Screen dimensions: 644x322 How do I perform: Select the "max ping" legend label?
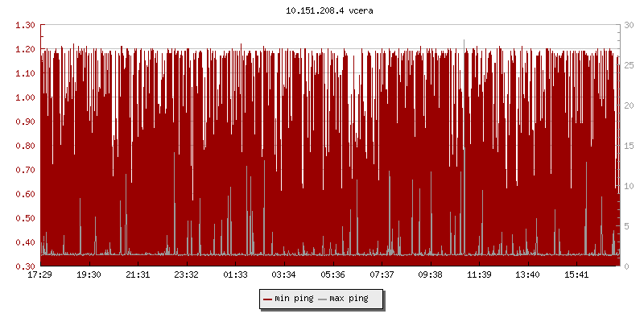click(349, 299)
